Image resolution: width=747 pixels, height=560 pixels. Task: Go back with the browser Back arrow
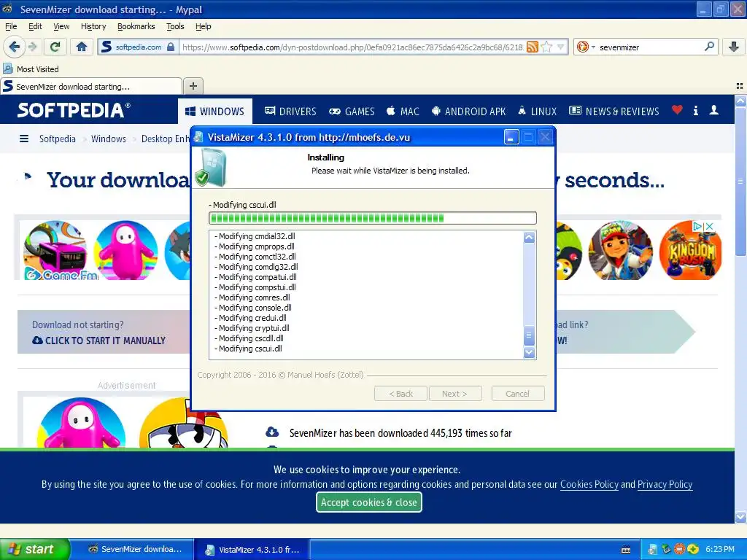14,47
